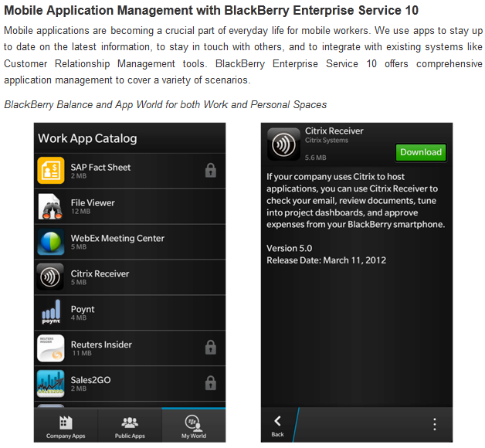
Task: Select the SAP Fact Sheet title text
Action: point(100,168)
